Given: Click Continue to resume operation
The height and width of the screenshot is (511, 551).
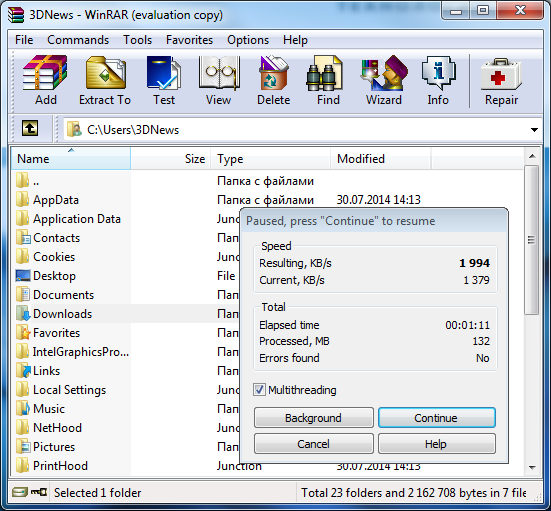Looking at the screenshot, I should (x=437, y=418).
